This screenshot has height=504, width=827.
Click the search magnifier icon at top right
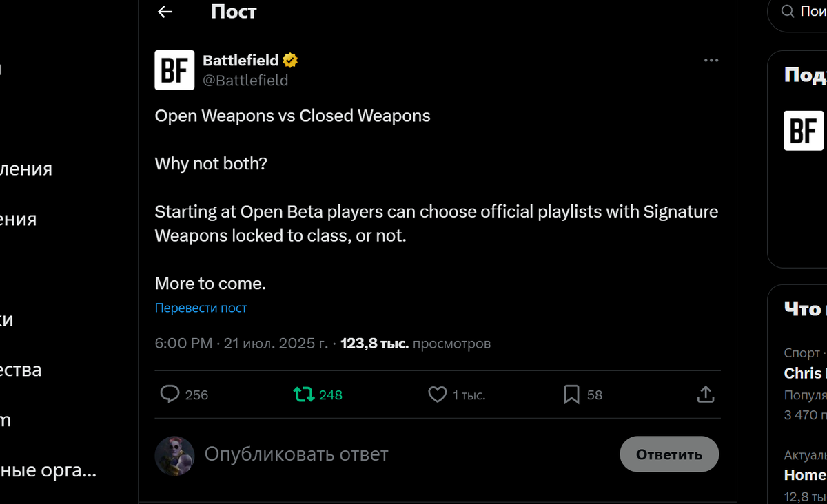[x=786, y=12]
